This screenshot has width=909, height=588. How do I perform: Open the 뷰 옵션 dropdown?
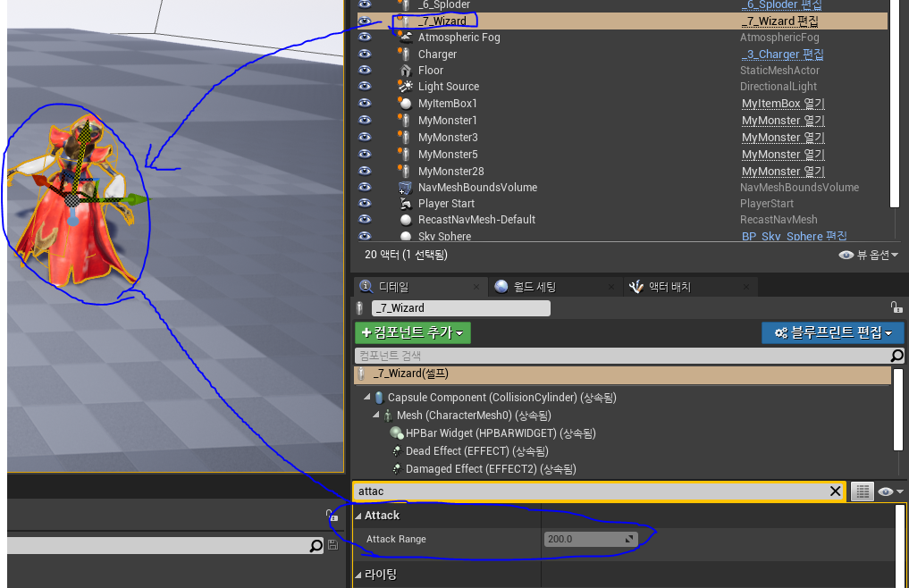869,255
